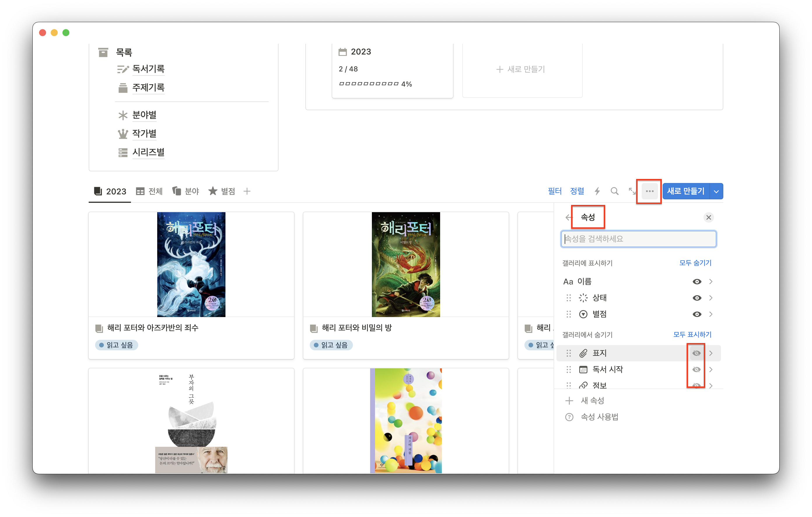
Task: Click 모두 숨기기 to hide all properties
Action: [x=695, y=263]
